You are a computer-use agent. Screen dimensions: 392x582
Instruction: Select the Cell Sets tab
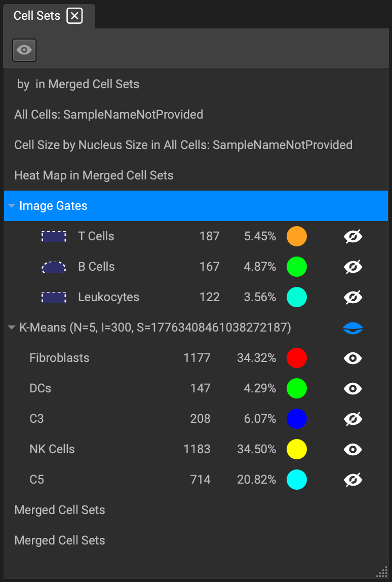click(x=36, y=16)
